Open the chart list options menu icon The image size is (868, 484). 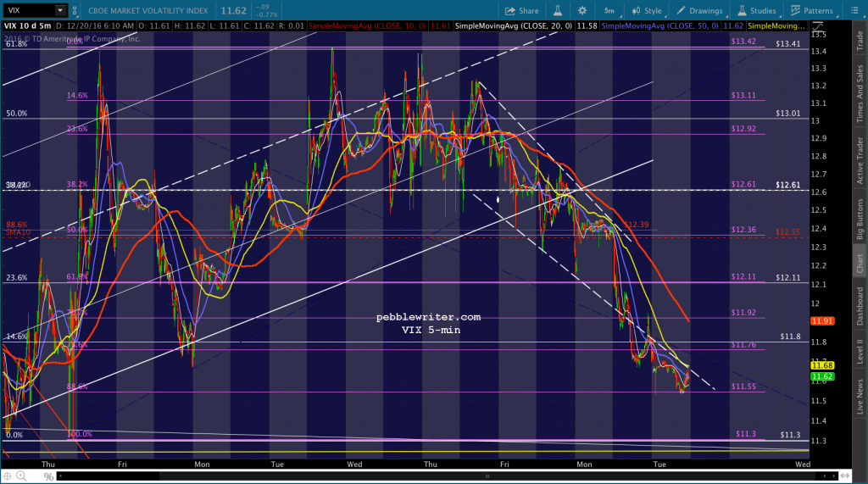point(854,10)
